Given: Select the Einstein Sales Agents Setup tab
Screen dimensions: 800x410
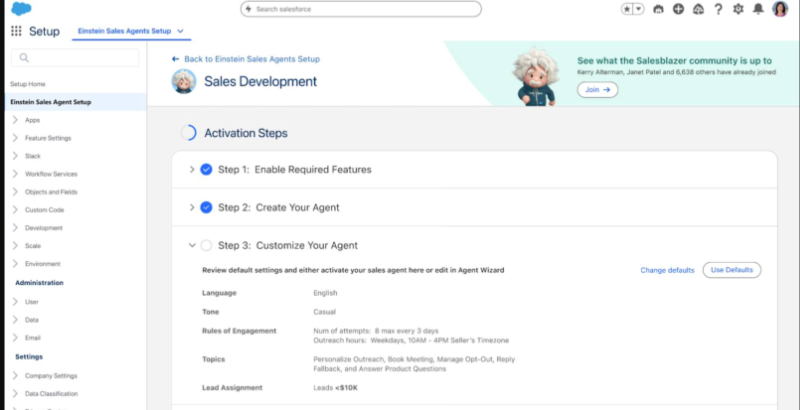Looking at the screenshot, I should [124, 31].
